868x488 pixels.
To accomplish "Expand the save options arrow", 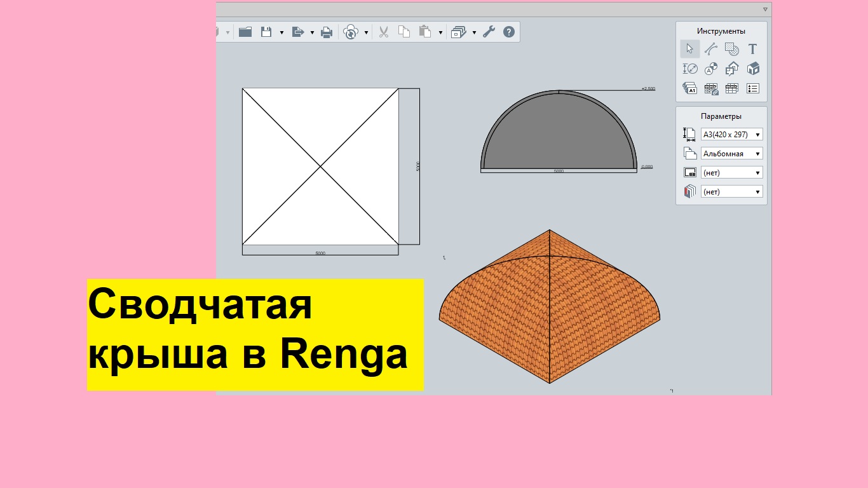I will (x=281, y=32).
